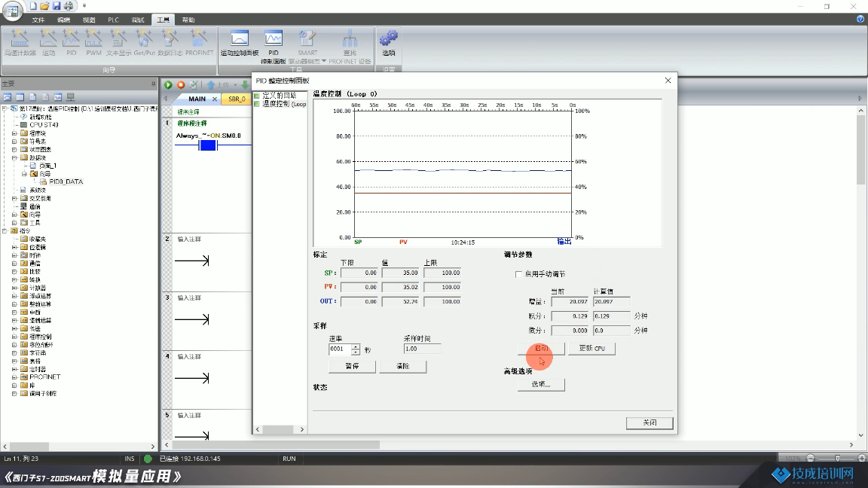Open the PID wizard in the 向导 ribbon group
Screen dimensions: 868x488
pos(72,43)
